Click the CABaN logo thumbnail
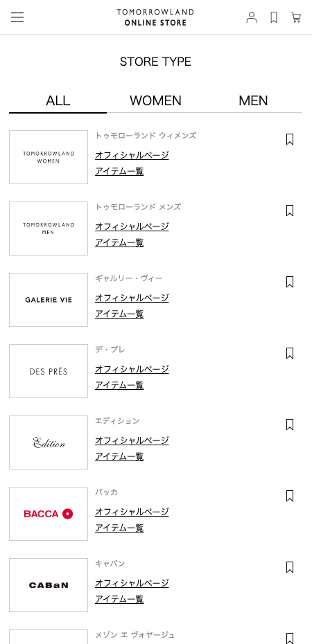 tap(49, 585)
